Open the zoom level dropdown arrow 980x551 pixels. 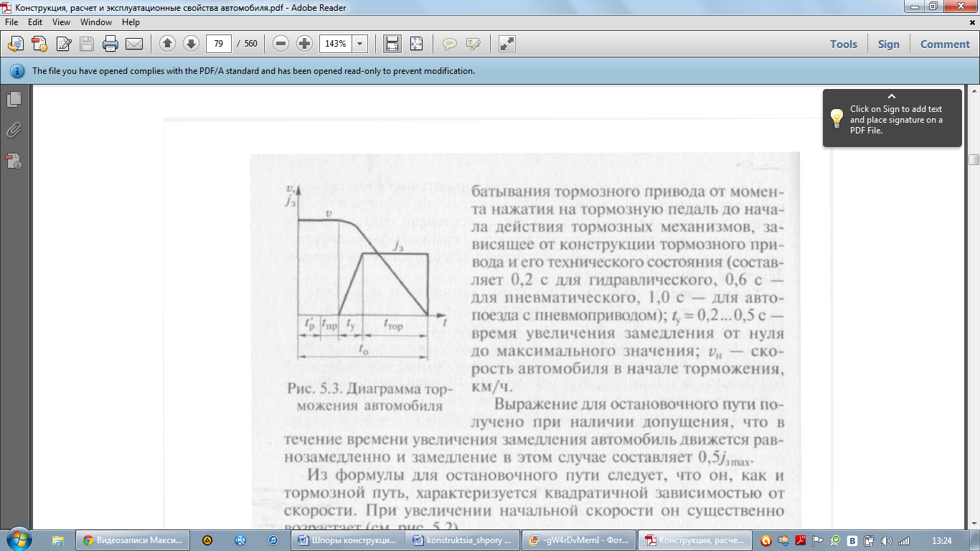pos(359,44)
